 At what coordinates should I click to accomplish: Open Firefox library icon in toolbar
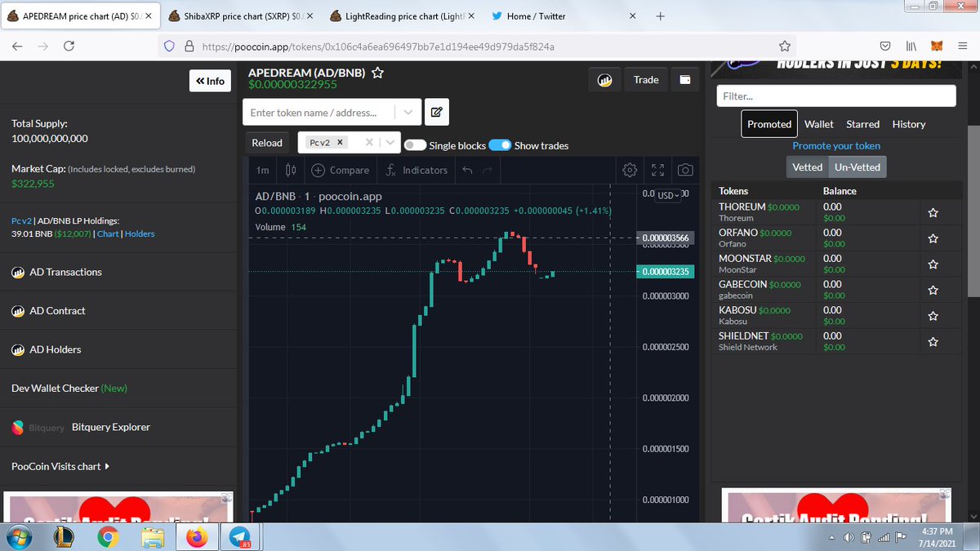[911, 47]
